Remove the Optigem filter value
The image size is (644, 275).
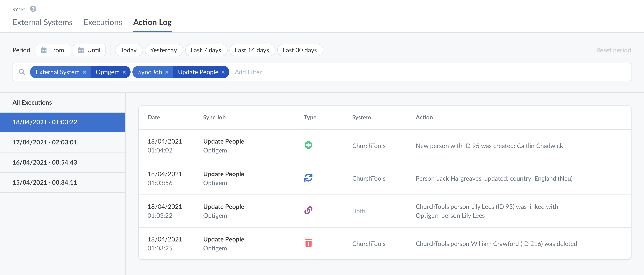[x=124, y=72]
